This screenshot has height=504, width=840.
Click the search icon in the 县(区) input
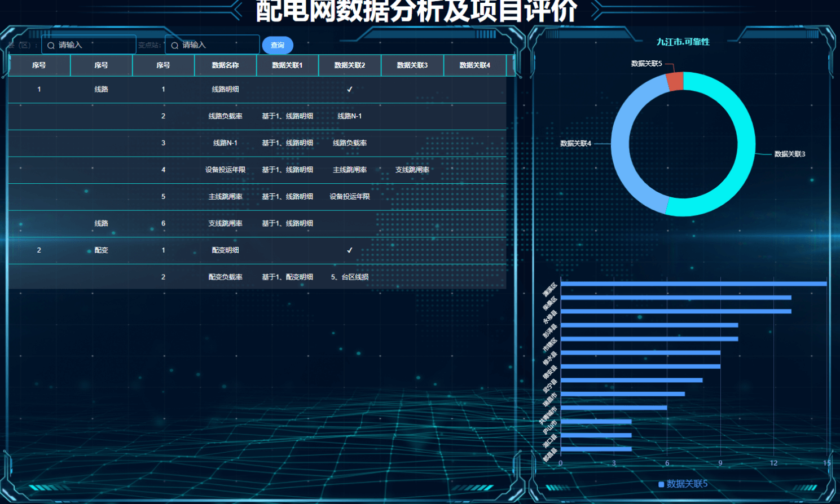tap(51, 45)
